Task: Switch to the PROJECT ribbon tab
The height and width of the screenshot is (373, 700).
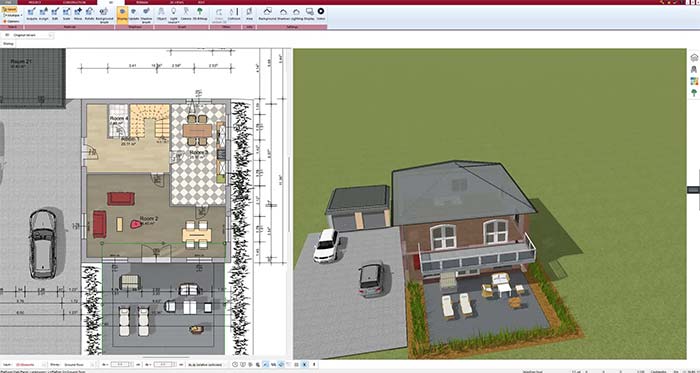Action: (x=34, y=2)
